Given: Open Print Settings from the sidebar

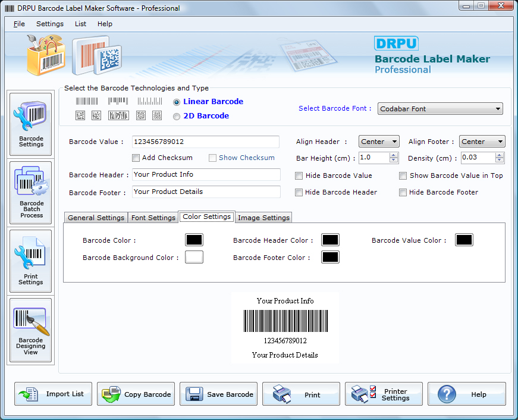Looking at the screenshot, I should [30, 261].
